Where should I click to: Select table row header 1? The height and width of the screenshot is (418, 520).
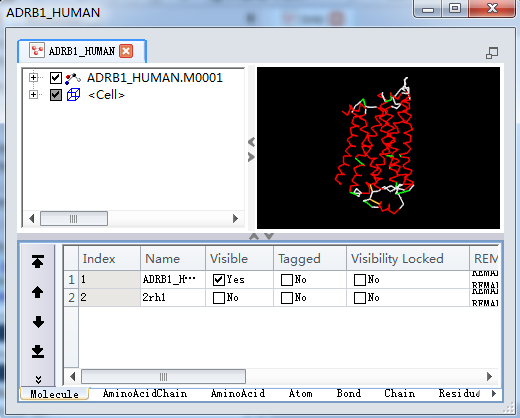[71, 280]
